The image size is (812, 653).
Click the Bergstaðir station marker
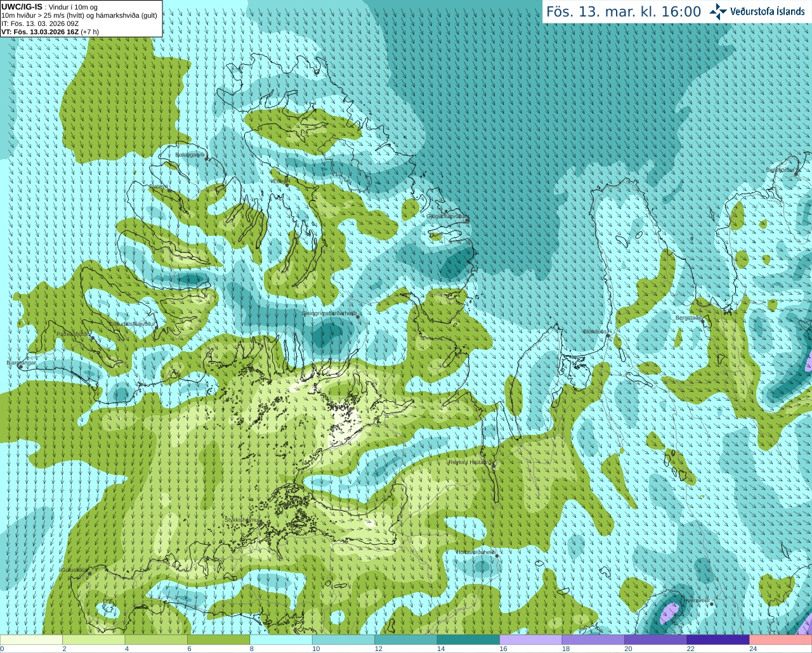[703, 321]
